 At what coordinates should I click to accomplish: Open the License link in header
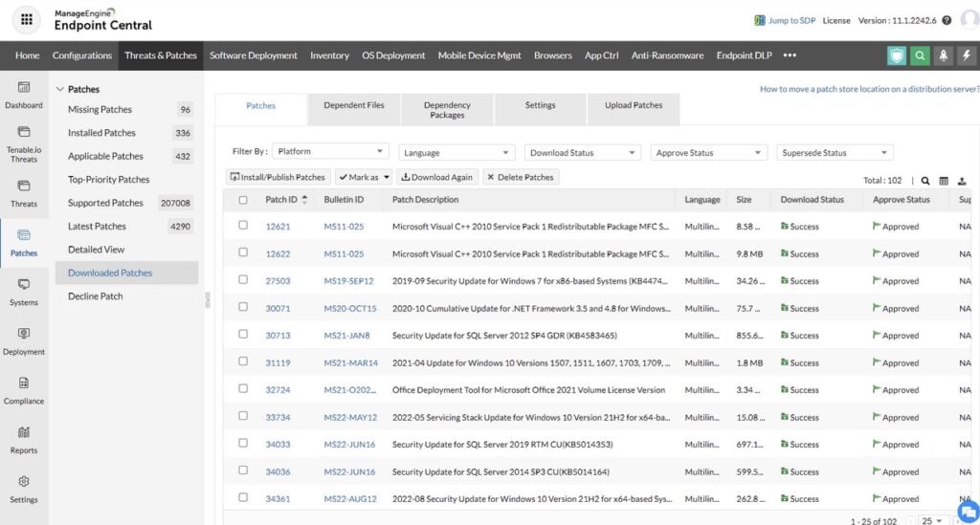pos(836,21)
